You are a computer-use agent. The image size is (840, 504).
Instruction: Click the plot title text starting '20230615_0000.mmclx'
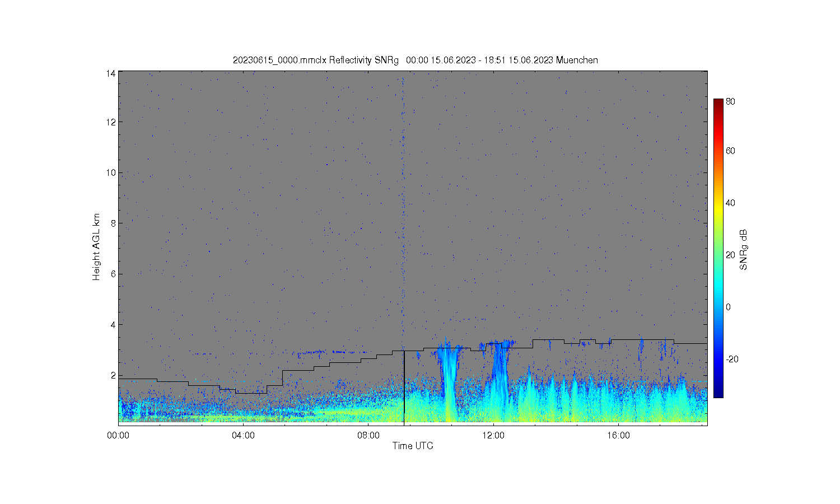tap(416, 60)
